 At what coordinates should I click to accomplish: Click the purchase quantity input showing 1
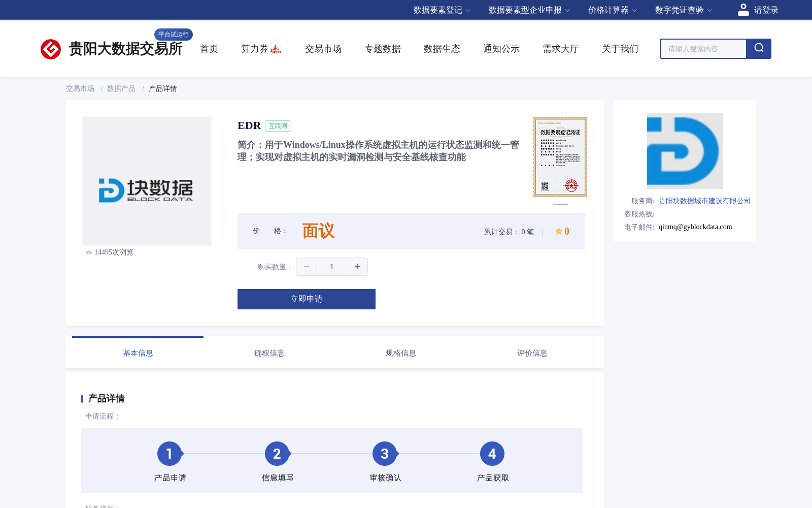pyautogui.click(x=332, y=267)
